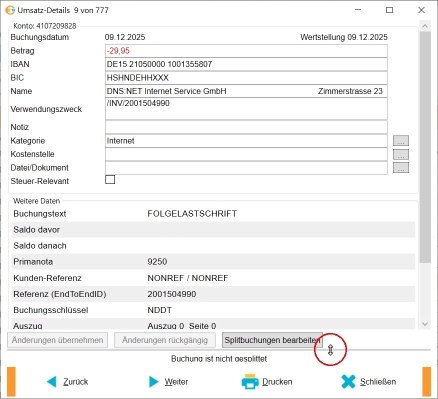
Task: Click into the Kategorie field showing Internet
Action: click(246, 141)
